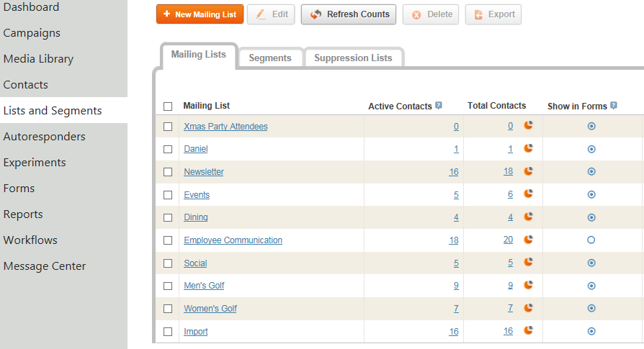Screen dimensions: 644x349
Task: Toggle Show in Forms for Daniel list
Action: [591, 149]
